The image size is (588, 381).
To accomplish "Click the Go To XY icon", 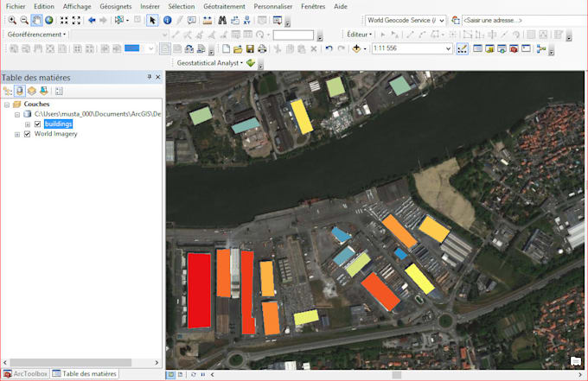I will click(x=246, y=20).
